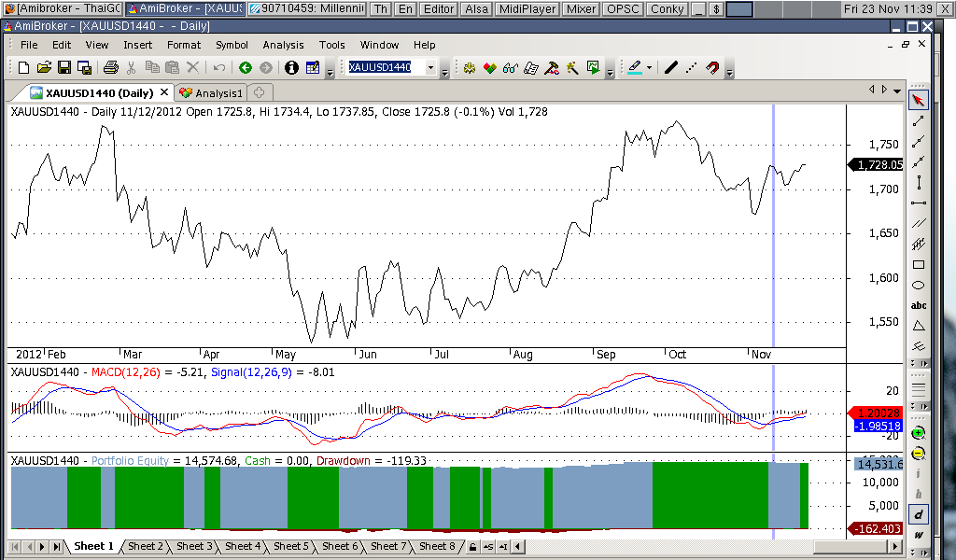Screen dimensions: 956x560
Task: Open the scroll document toolbar icon
Action: coord(531,67)
